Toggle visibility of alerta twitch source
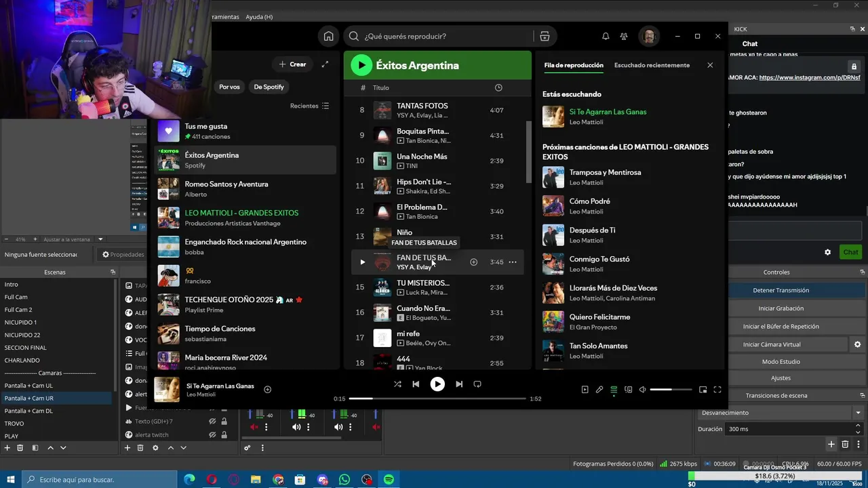Screen dimensions: 868x488 coord(212,434)
